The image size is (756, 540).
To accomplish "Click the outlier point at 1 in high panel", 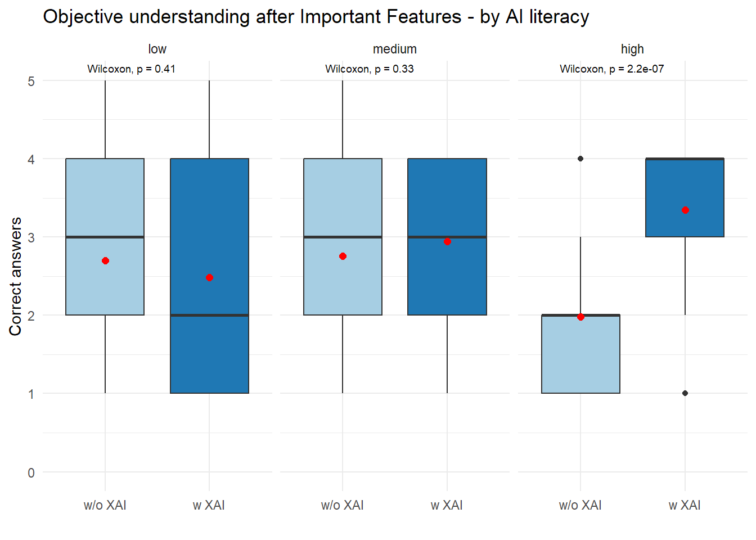I will click(685, 393).
